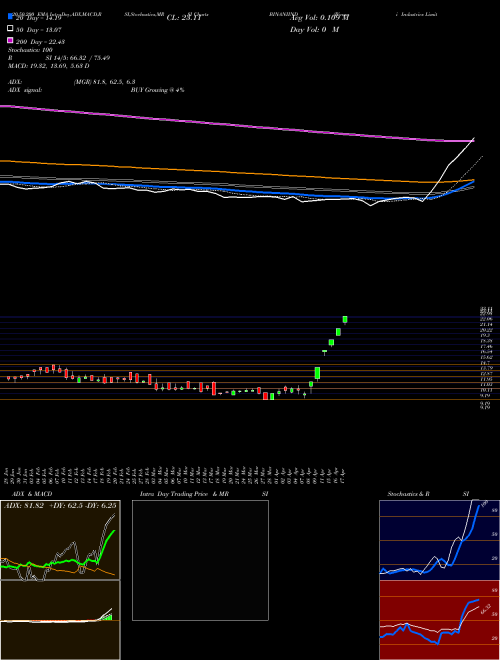
Task: Click the 'Intra Day Trading Price & MR' title
Action: click(184, 494)
